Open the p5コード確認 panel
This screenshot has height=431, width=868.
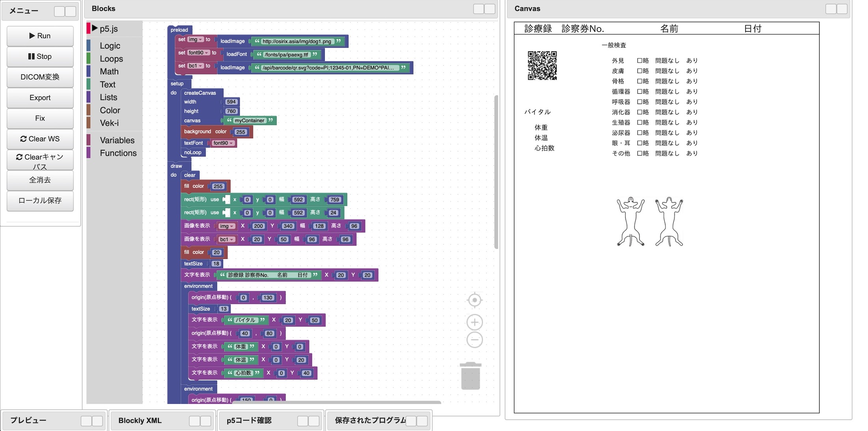pyautogui.click(x=249, y=420)
